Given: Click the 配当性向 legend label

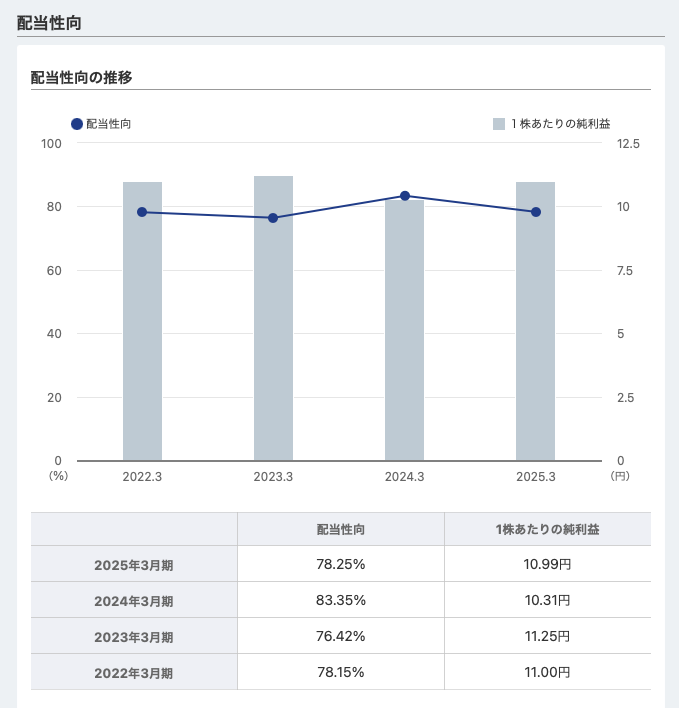Looking at the screenshot, I should [108, 124].
